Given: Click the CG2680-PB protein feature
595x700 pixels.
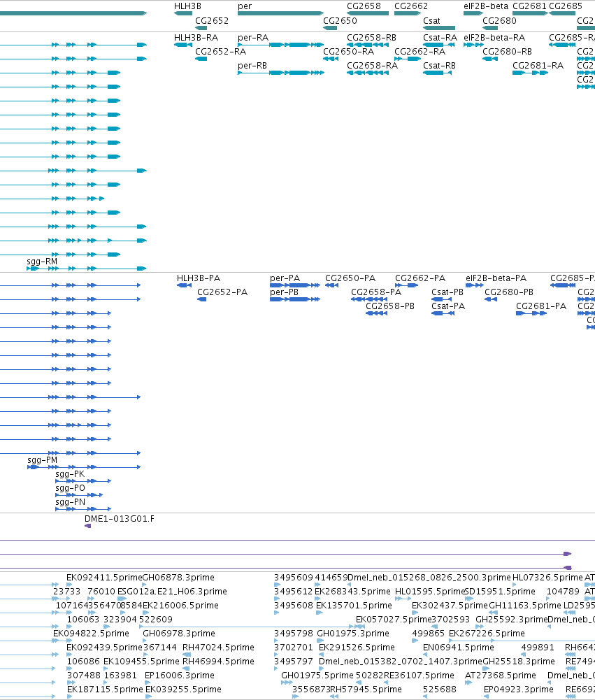Looking at the screenshot, I should (491, 299).
